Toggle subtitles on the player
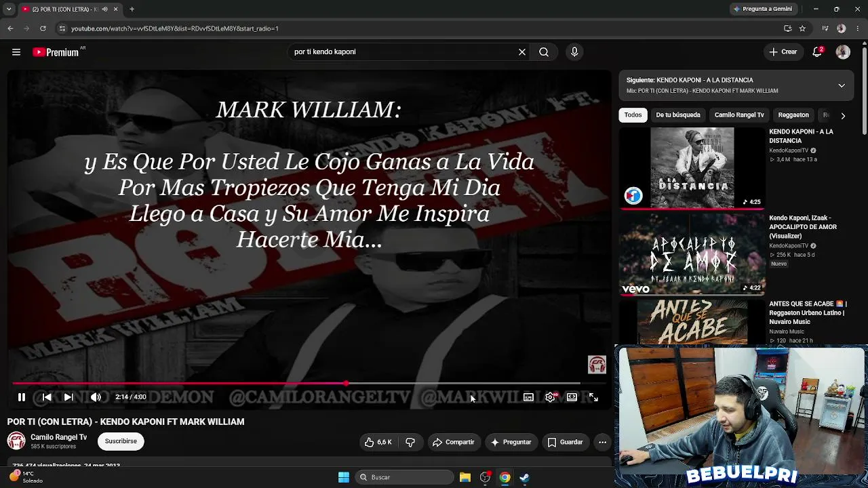Screen dimensions: 868x488 pyautogui.click(x=528, y=397)
